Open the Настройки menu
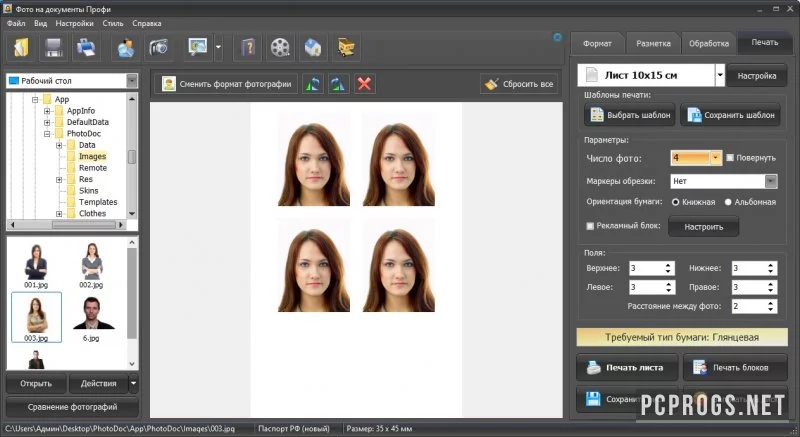This screenshot has width=800, height=437. pos(74,23)
